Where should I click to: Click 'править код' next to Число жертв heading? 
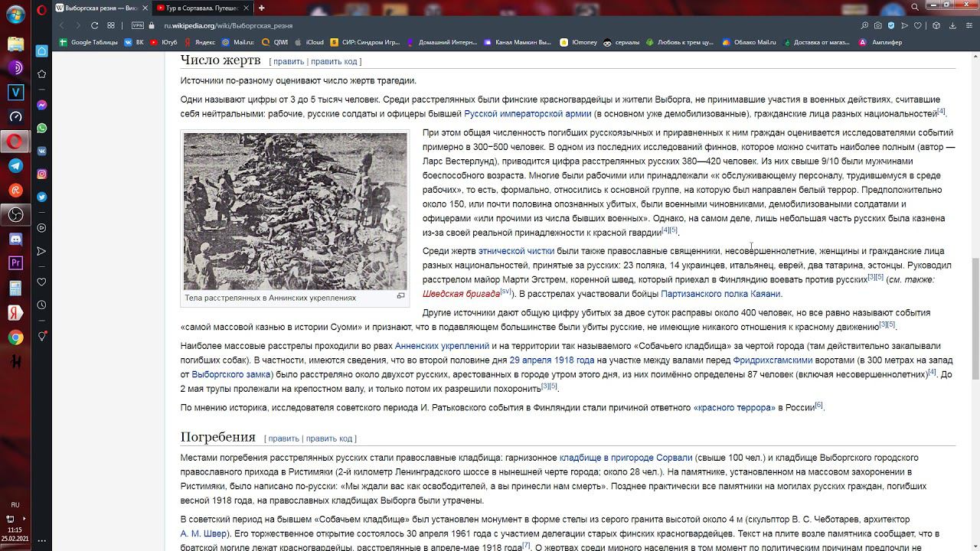pos(334,61)
